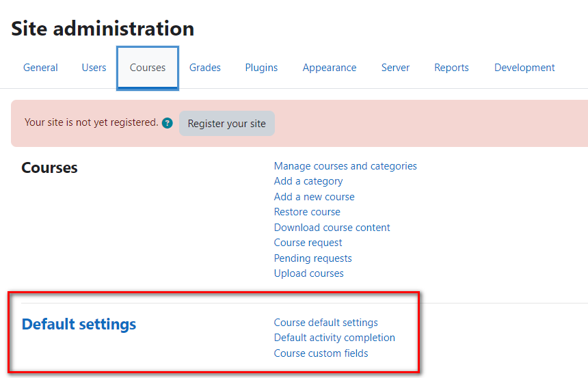
Task: Switch to the Users tab
Action: coord(94,68)
